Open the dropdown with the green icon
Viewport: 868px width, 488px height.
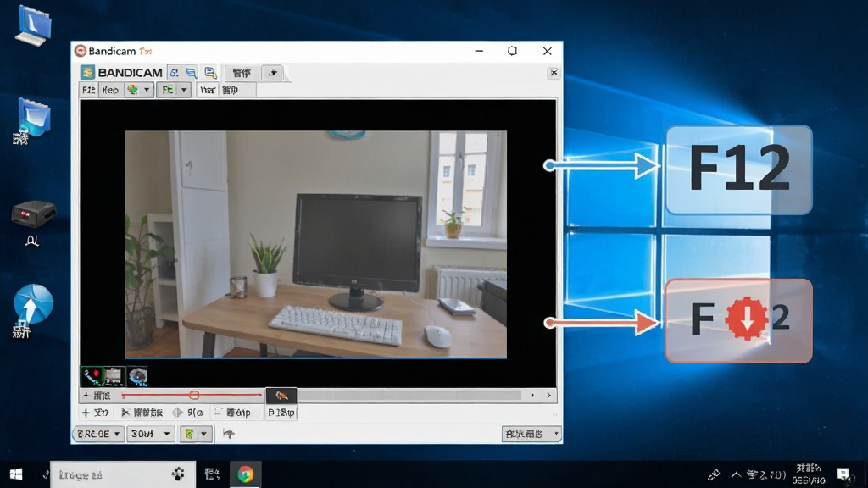[196, 434]
